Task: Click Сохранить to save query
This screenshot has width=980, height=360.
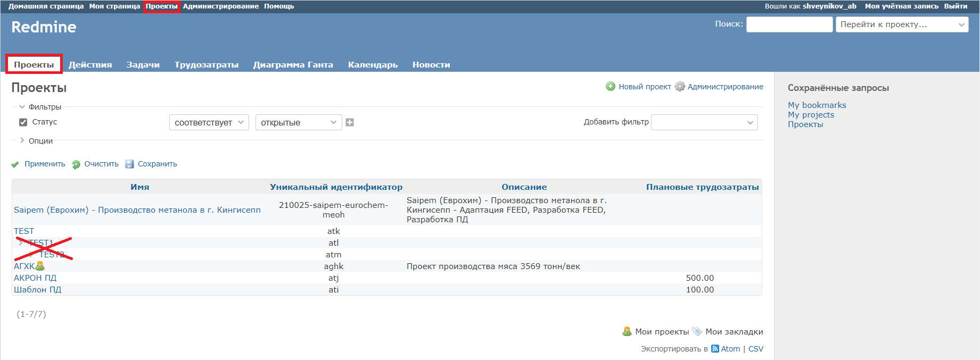Action: click(158, 164)
